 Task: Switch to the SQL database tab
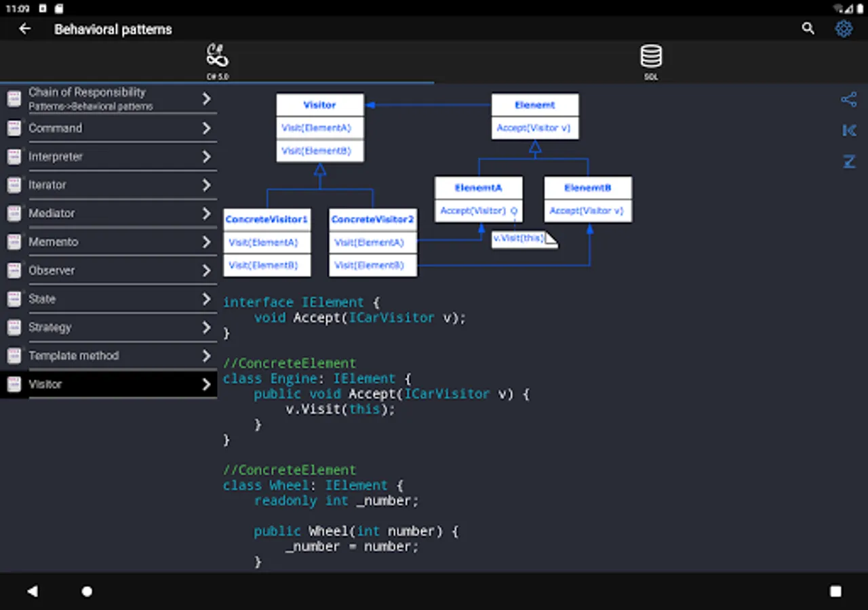pos(651,61)
